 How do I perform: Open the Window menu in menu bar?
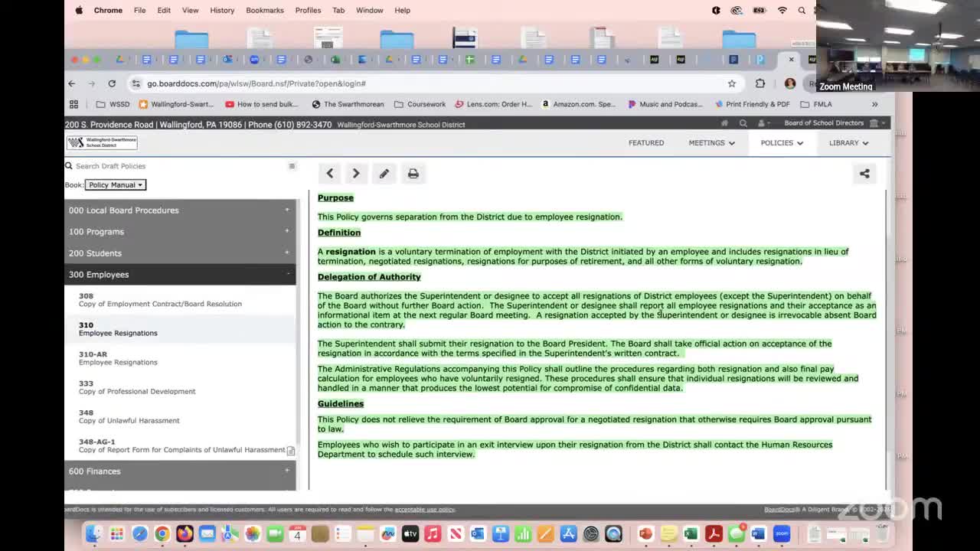pyautogui.click(x=369, y=10)
